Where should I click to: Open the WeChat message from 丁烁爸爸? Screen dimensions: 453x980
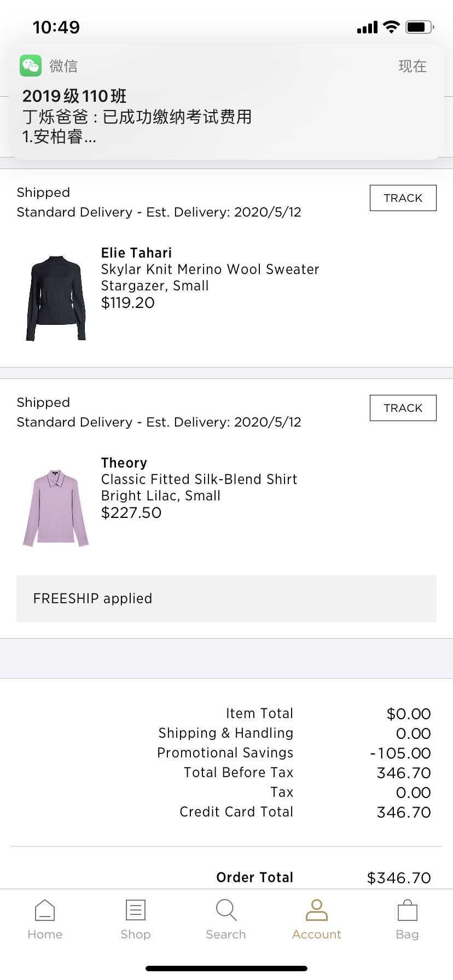137,117
